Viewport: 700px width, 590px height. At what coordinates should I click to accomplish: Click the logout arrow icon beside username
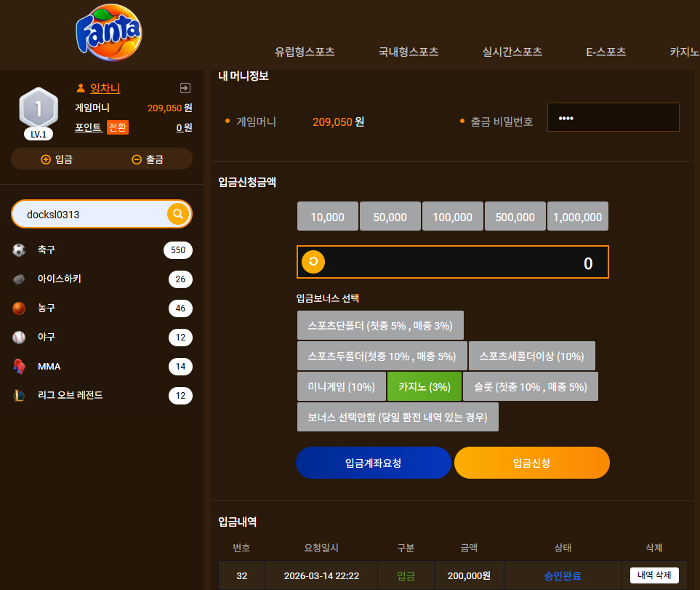click(185, 88)
